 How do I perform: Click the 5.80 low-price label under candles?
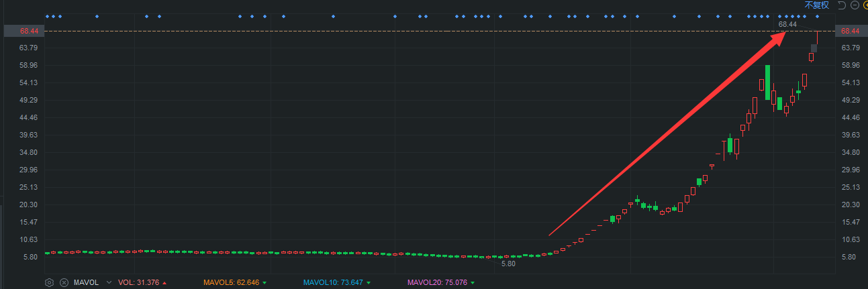[x=509, y=264]
